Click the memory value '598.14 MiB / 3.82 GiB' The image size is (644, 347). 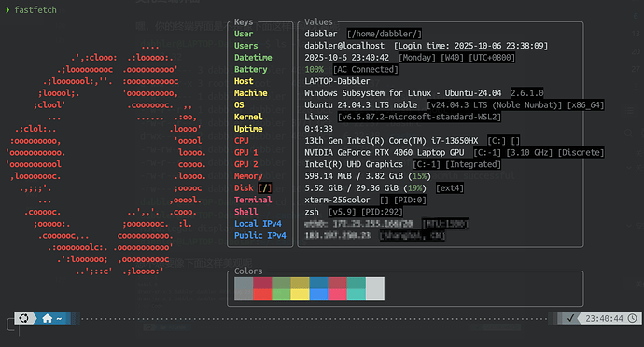[x=354, y=176]
